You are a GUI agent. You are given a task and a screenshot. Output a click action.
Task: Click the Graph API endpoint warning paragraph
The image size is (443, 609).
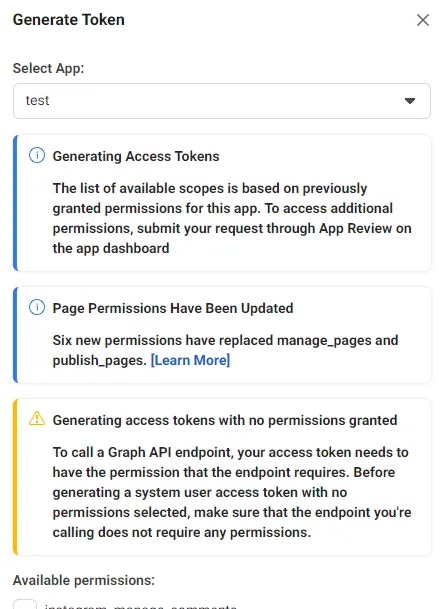[232, 492]
